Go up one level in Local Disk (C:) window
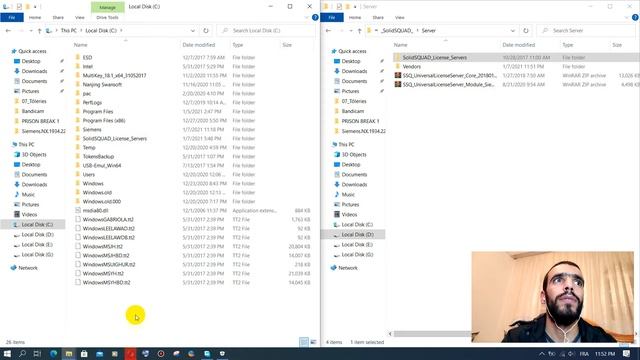The height and width of the screenshot is (360, 640). pos(39,31)
